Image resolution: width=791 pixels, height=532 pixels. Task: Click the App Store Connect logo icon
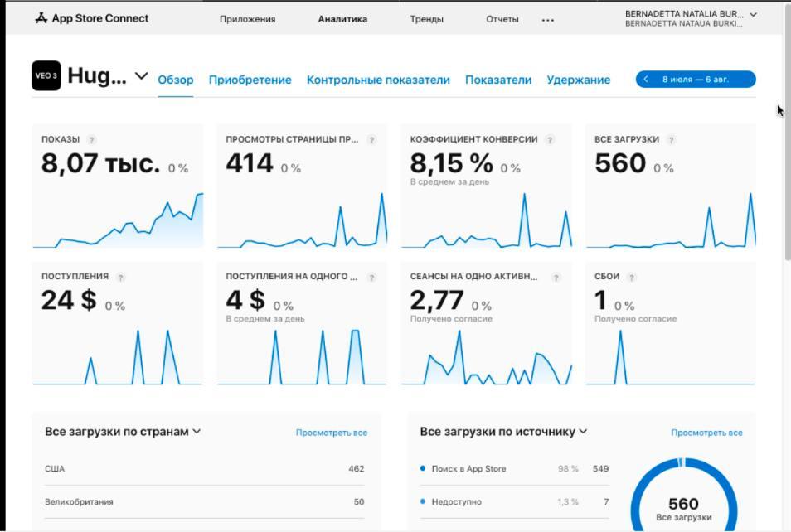point(41,18)
